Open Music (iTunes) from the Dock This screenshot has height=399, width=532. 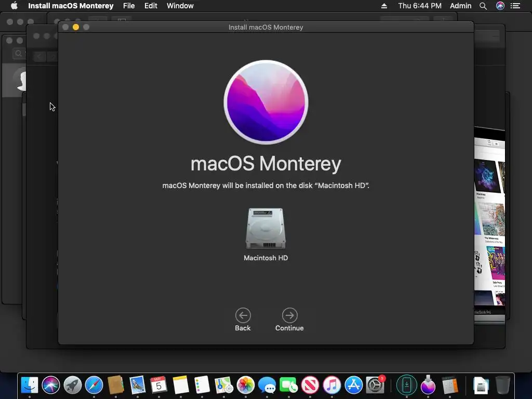point(332,385)
